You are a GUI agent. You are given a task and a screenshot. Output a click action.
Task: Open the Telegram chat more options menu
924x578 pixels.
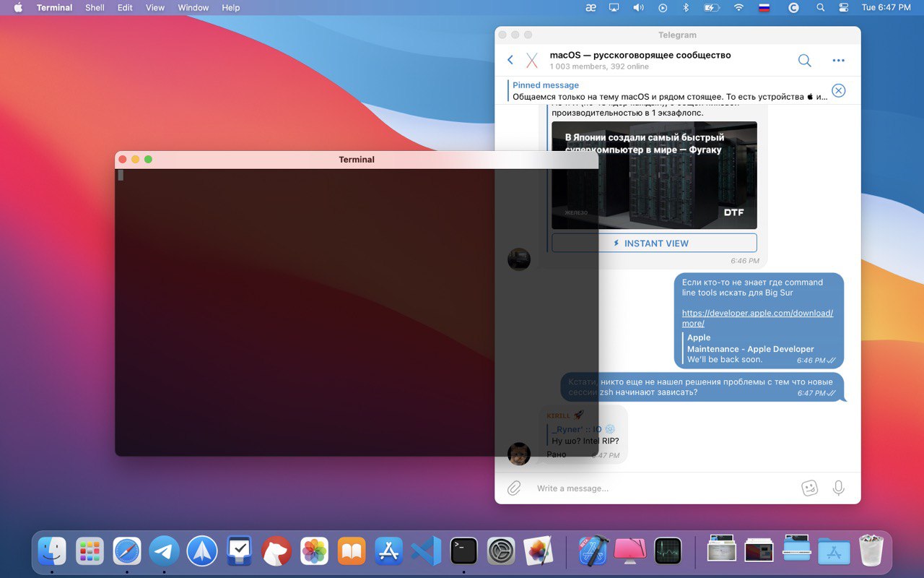tap(838, 61)
